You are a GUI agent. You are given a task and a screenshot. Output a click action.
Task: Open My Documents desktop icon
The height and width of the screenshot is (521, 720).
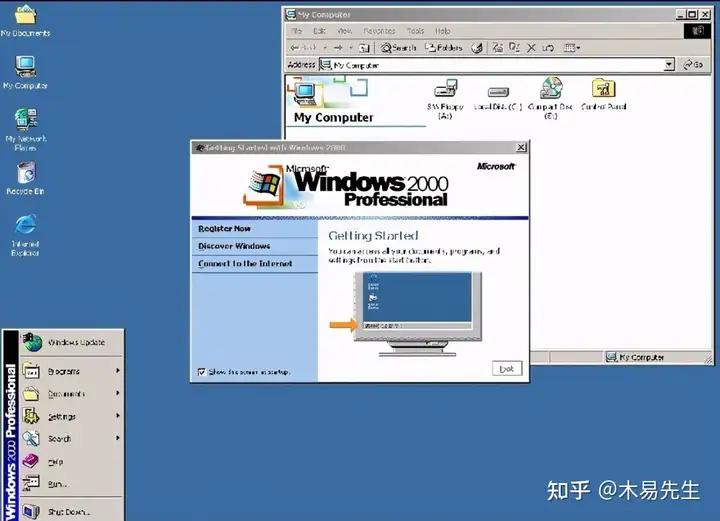[25, 21]
